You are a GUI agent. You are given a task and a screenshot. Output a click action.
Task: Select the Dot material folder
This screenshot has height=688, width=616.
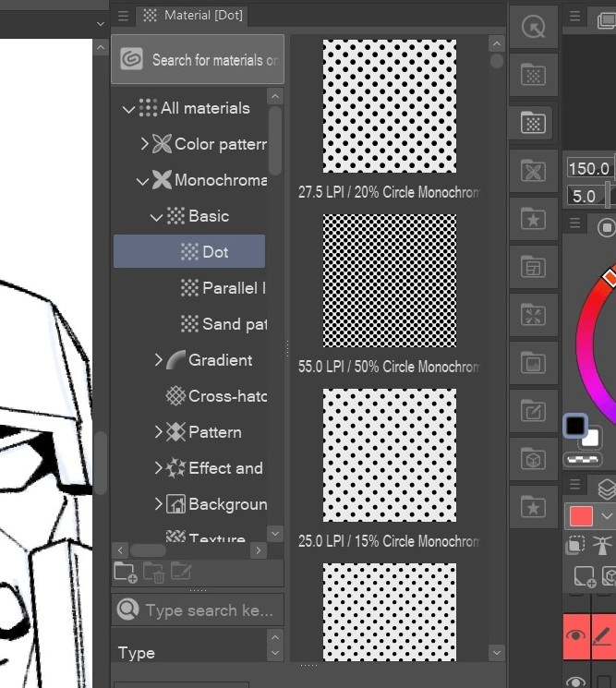(x=189, y=251)
